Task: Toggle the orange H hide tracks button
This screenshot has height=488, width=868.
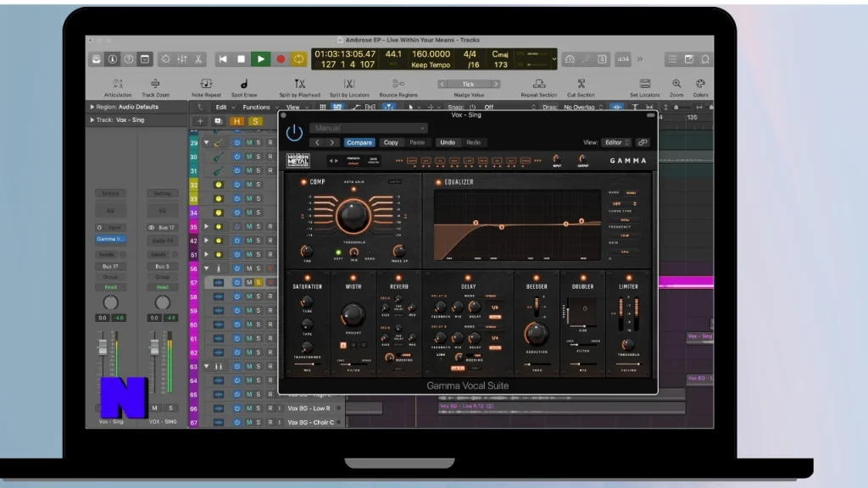Action: coord(237,121)
